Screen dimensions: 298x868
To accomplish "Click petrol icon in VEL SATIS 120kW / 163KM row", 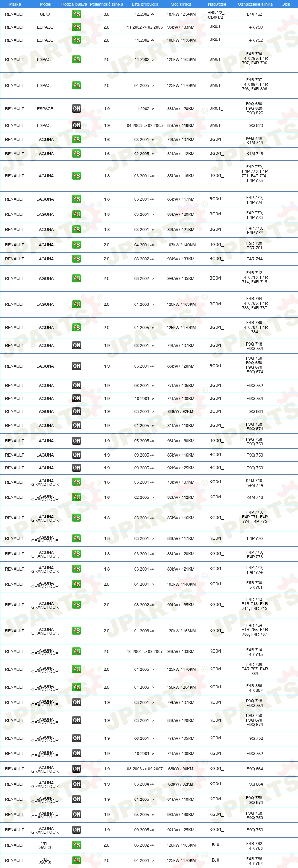I will pos(77,845).
